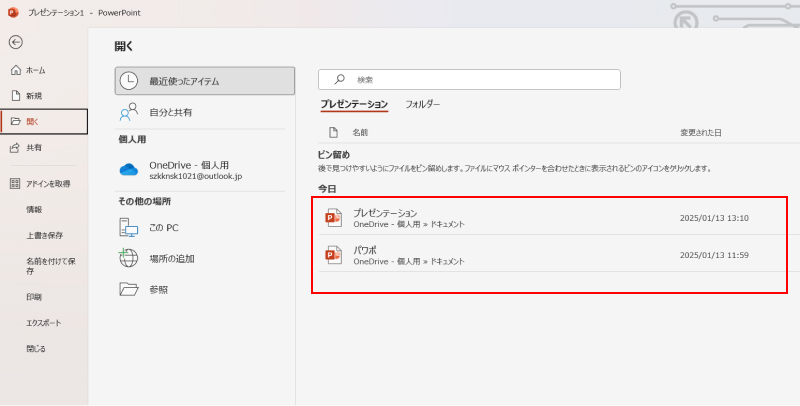The width and height of the screenshot is (800, 406).
Task: Open the 共有 (Share) page
Action: coord(34,148)
